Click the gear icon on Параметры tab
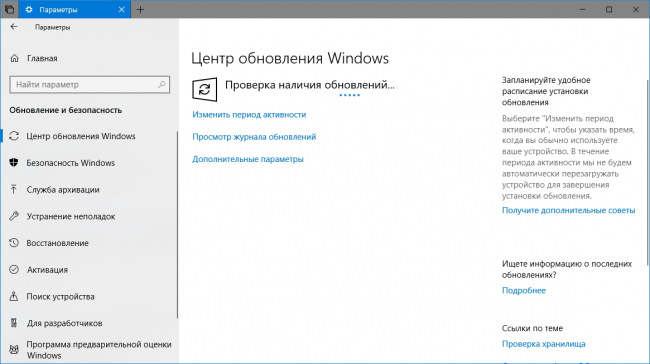Screen dimensions: 650x364 pos(29,9)
